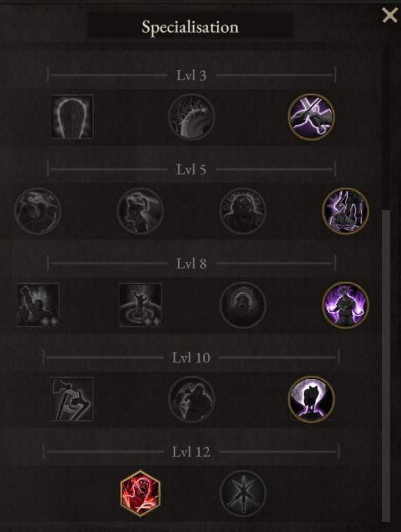Select the raised-fist crowd skill at Lvl 8
This screenshot has height=532, width=401.
tap(38, 305)
